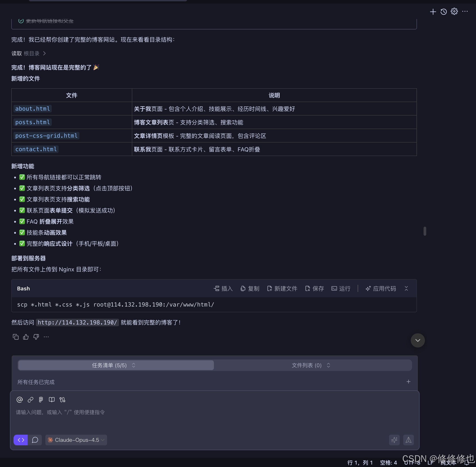
Task: Click the @ mention icon
Action: point(20,399)
